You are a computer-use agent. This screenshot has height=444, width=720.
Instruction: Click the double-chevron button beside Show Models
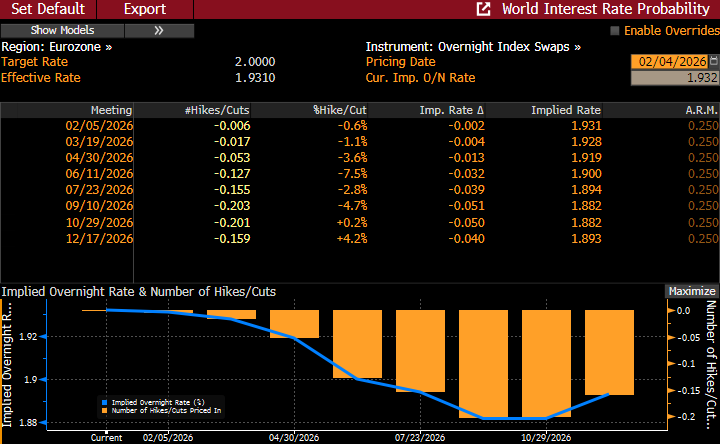click(159, 30)
